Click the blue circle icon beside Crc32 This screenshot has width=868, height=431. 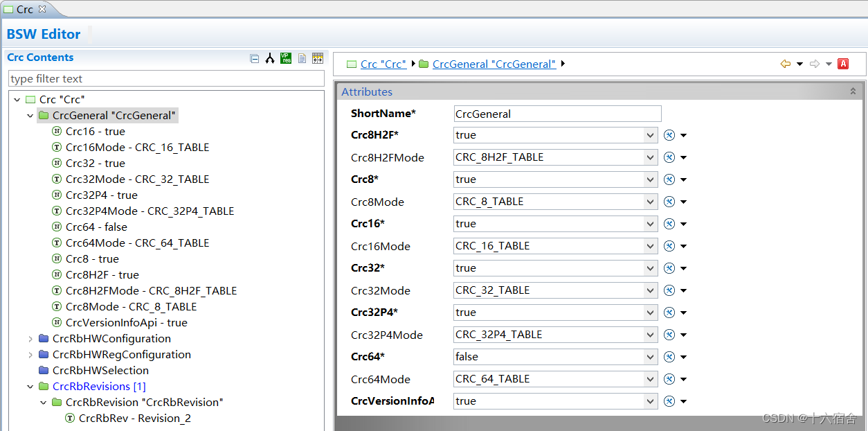[x=669, y=268]
